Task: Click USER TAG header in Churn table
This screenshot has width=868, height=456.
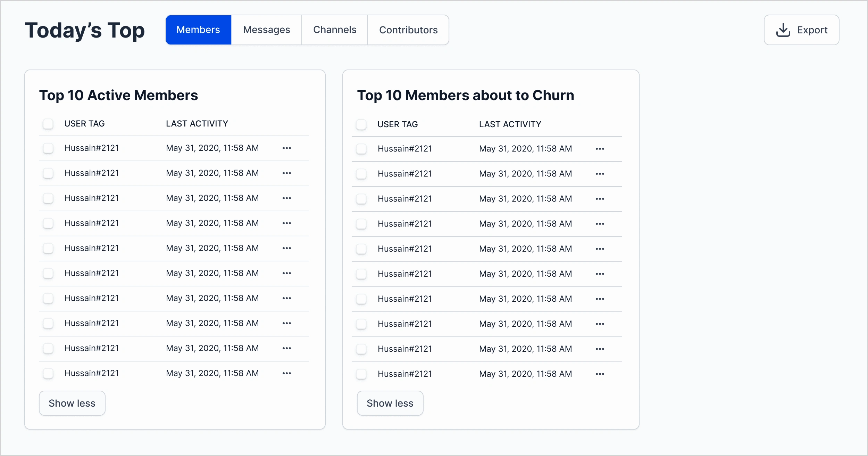Action: pos(398,124)
